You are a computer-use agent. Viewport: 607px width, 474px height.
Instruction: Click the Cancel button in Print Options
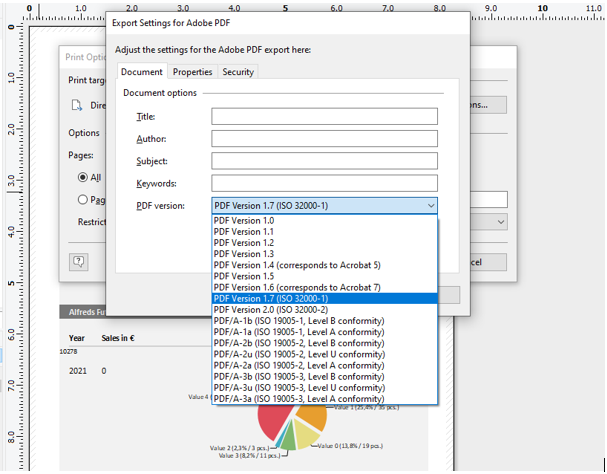point(488,262)
